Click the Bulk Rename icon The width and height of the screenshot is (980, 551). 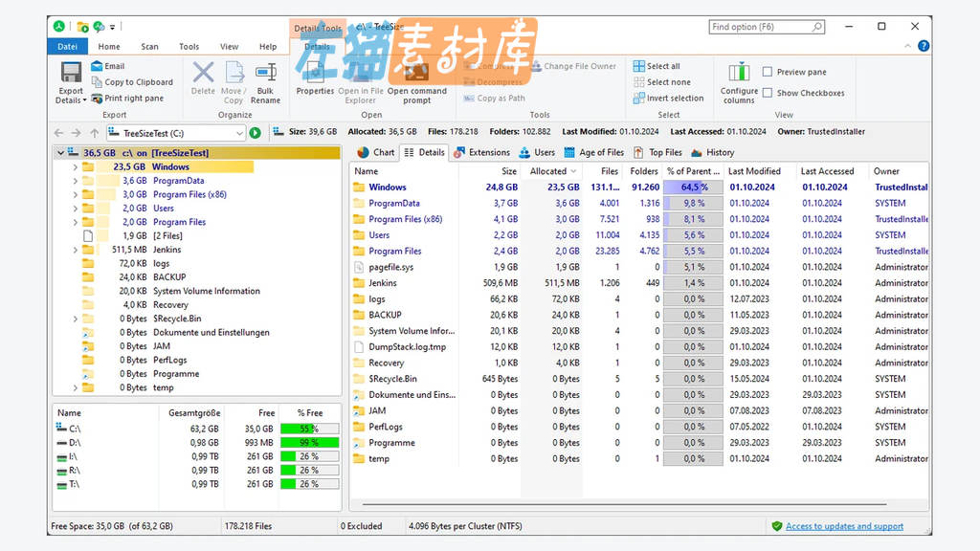[x=266, y=73]
